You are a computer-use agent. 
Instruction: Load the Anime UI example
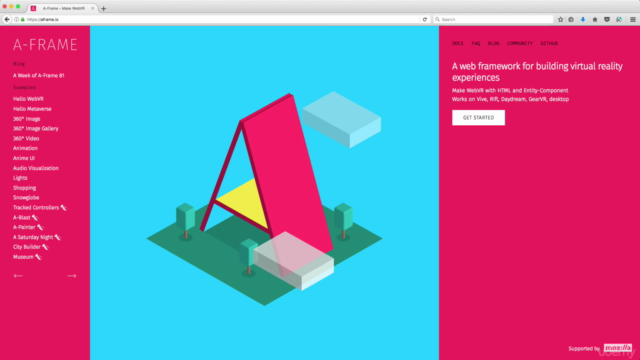24,158
